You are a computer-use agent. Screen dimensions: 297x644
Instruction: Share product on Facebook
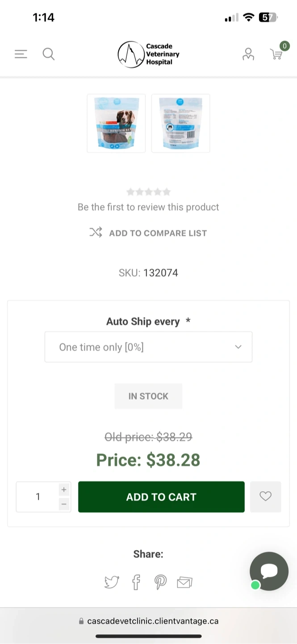point(136,582)
